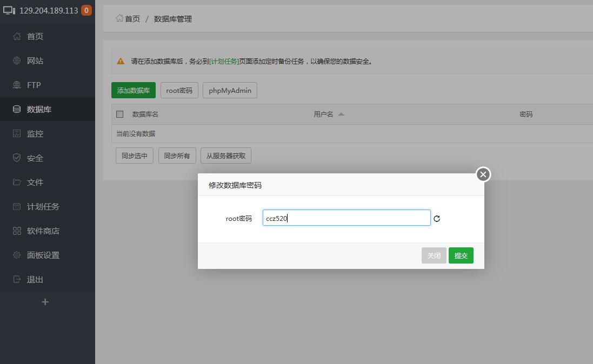
Task: Click the FTP sidebar icon
Action: coord(17,85)
